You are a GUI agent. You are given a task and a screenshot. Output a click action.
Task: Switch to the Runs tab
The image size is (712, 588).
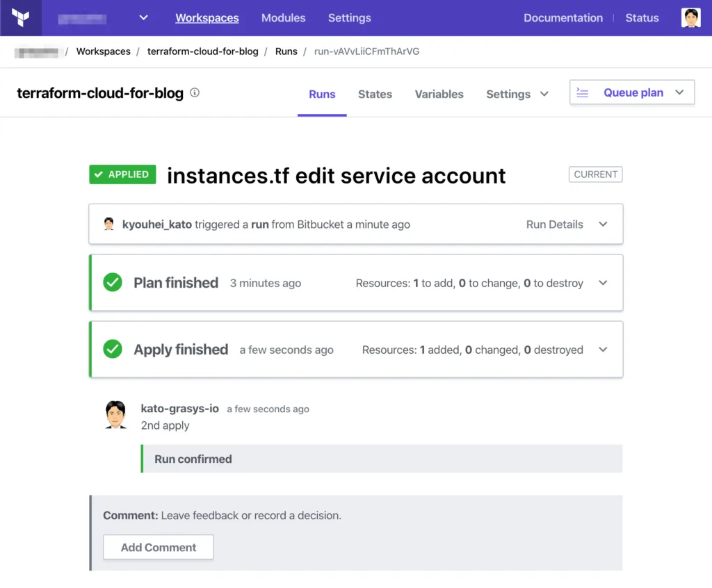point(322,94)
